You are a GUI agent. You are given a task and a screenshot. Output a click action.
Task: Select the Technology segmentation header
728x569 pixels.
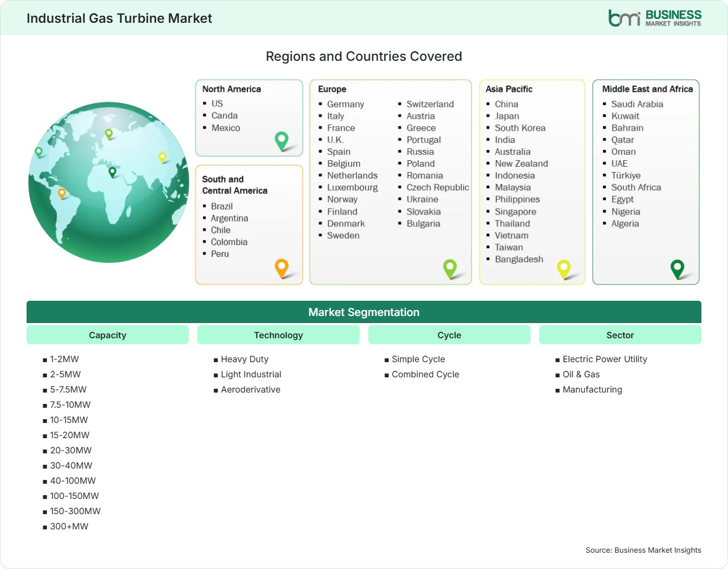(x=278, y=335)
